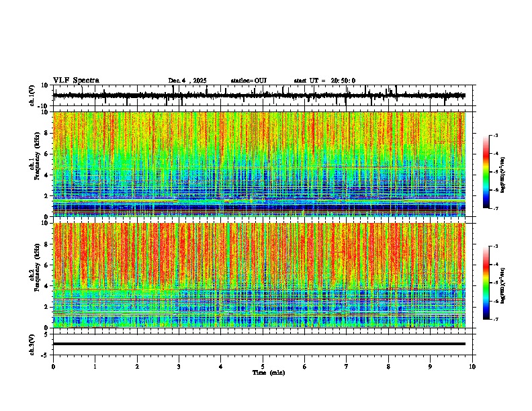The height and width of the screenshot is (411, 532).
Task: Click time axis tick label "9"
Action: [x=430, y=367]
